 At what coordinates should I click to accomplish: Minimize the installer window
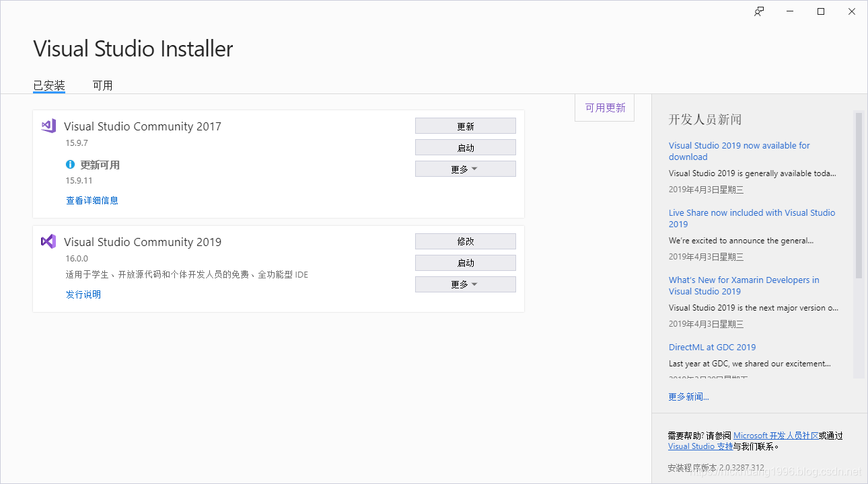[x=790, y=11]
